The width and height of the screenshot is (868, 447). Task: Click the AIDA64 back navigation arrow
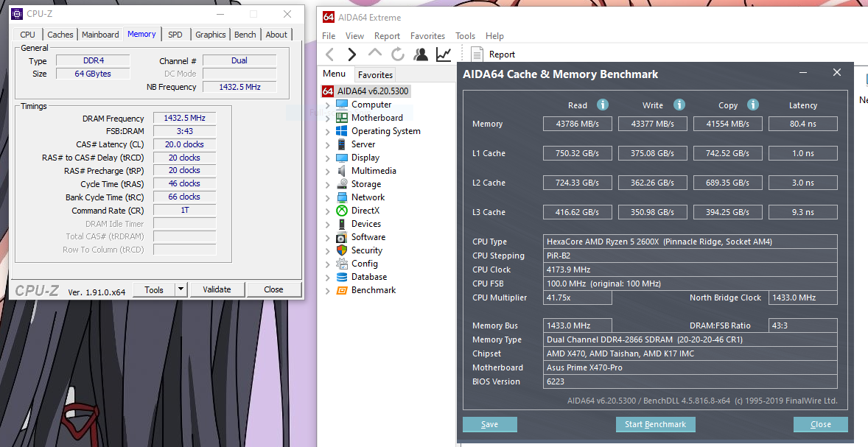[330, 54]
